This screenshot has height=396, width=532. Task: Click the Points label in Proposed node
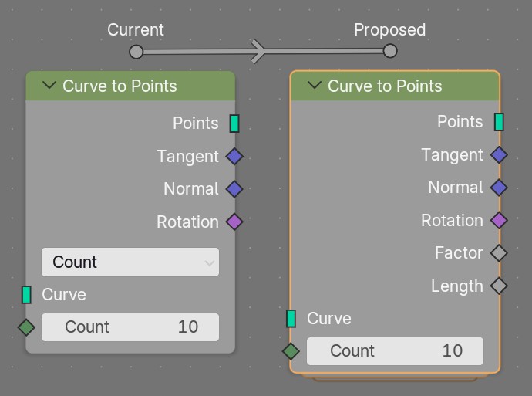click(x=460, y=122)
